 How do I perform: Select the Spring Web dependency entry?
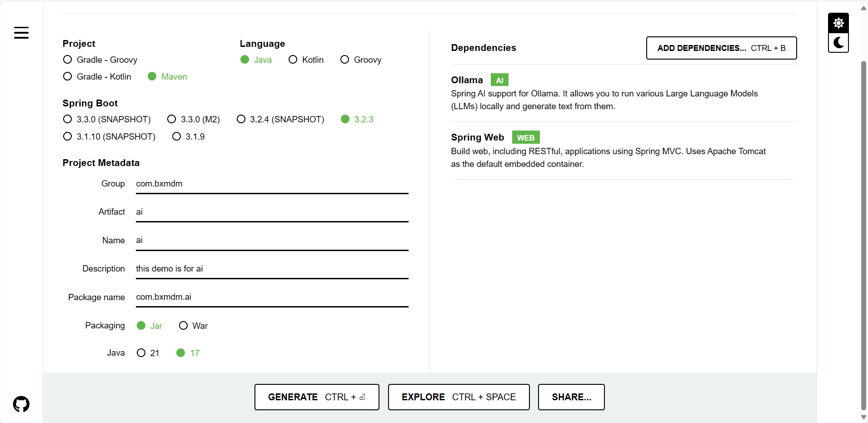point(624,151)
